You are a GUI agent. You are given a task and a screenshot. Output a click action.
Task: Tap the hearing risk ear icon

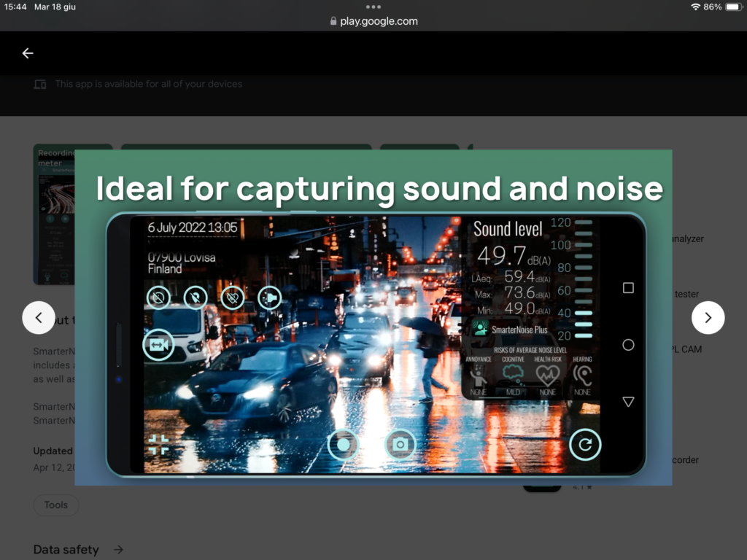click(582, 376)
